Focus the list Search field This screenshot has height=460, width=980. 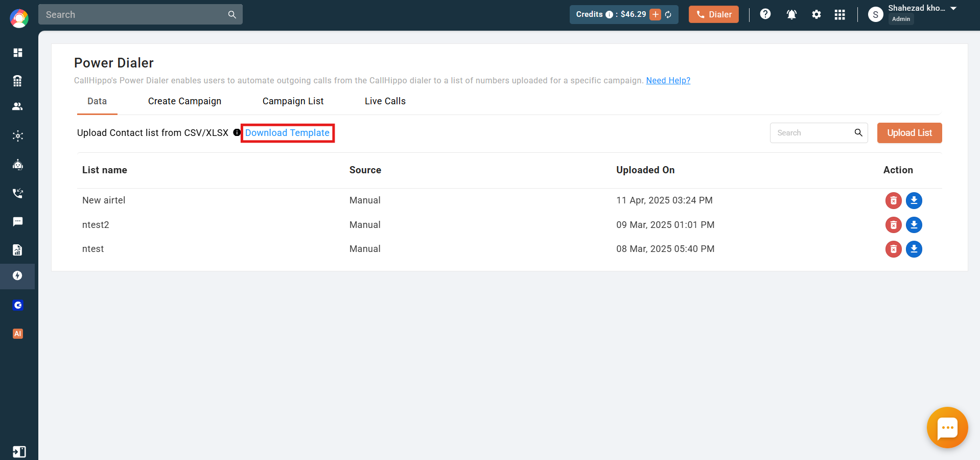819,133
